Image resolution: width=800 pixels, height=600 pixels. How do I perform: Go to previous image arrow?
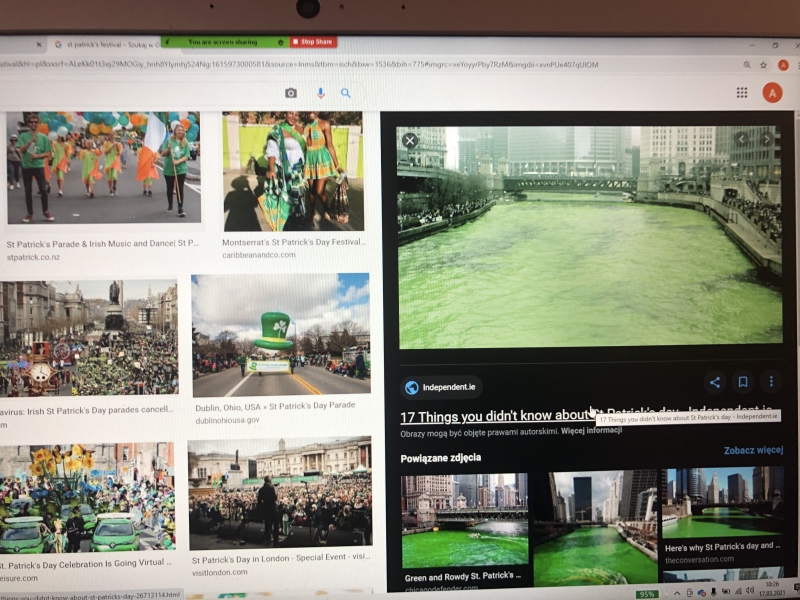click(x=742, y=139)
